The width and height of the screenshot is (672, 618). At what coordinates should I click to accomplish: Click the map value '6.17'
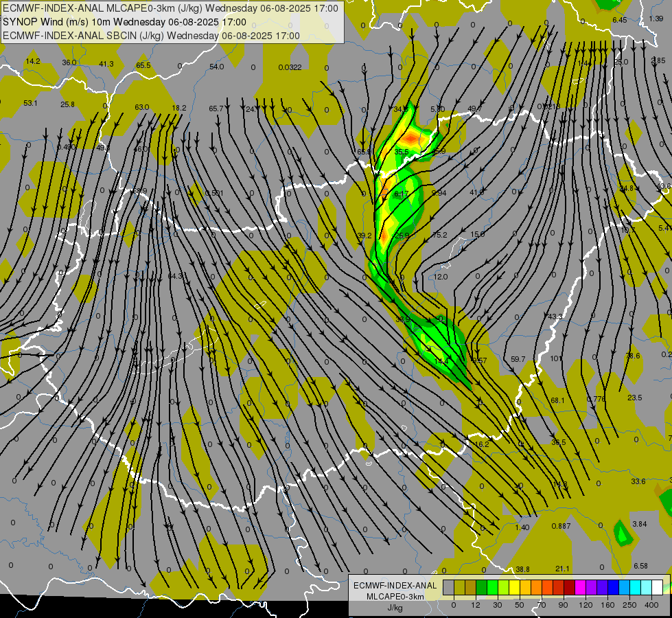point(402,194)
